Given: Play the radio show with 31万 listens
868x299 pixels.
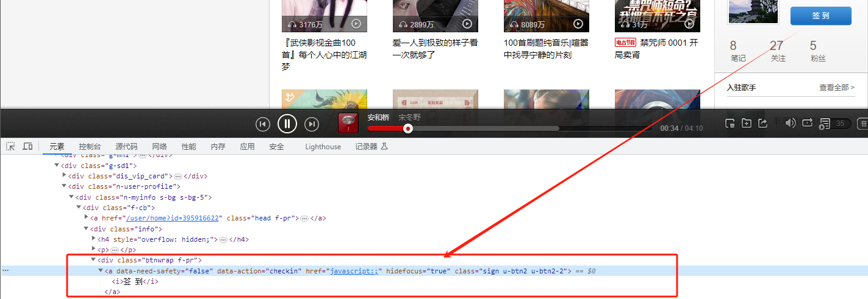Looking at the screenshot, I should click(x=689, y=24).
